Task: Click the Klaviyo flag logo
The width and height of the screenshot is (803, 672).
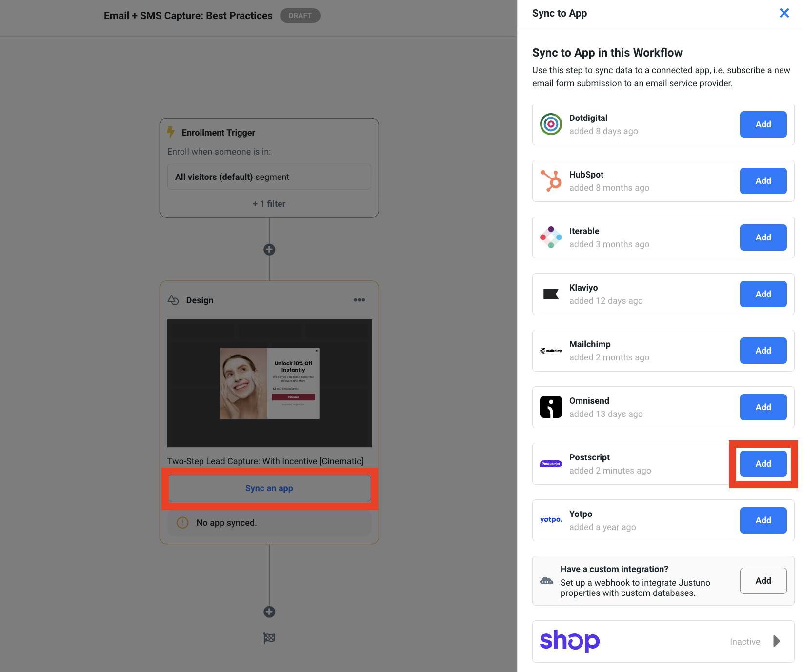Action: pos(551,294)
